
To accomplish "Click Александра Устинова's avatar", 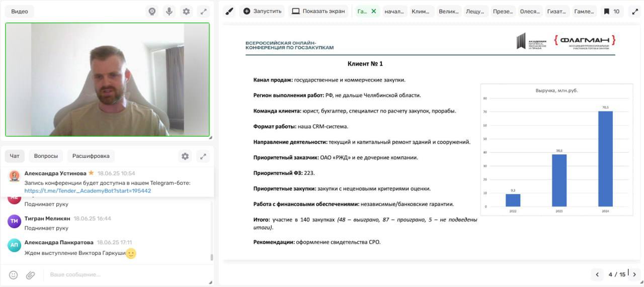I will pos(14,175).
